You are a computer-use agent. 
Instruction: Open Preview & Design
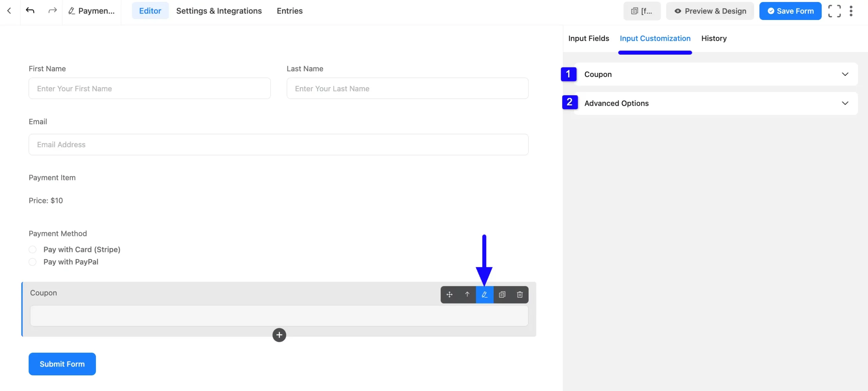tap(710, 11)
